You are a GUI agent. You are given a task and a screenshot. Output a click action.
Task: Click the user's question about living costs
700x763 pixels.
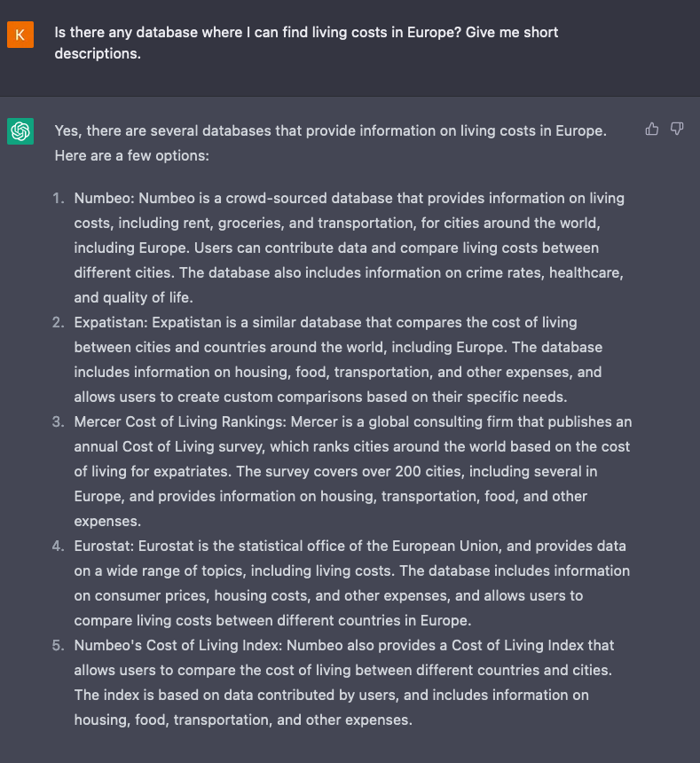click(306, 43)
